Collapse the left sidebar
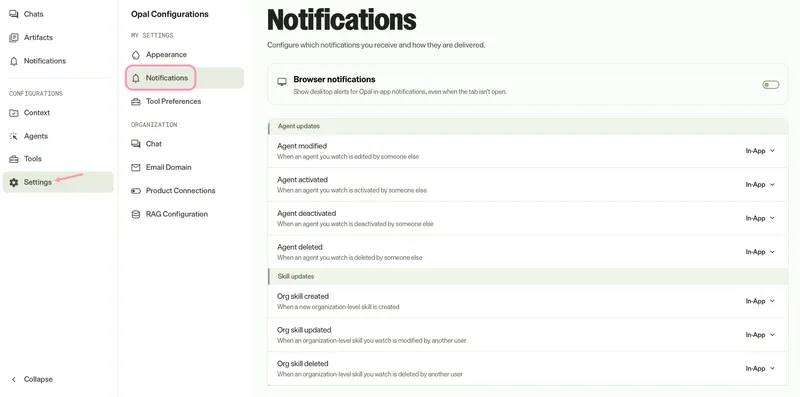Image resolution: width=800 pixels, height=397 pixels. (32, 380)
